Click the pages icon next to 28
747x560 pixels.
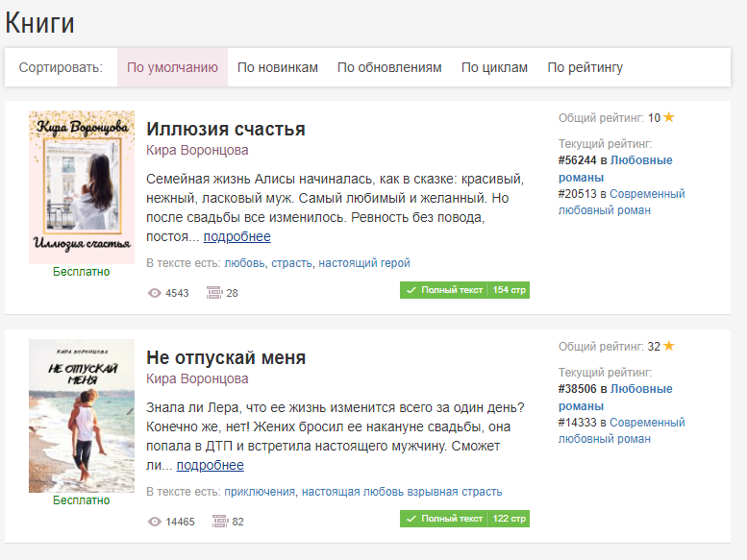[214, 293]
